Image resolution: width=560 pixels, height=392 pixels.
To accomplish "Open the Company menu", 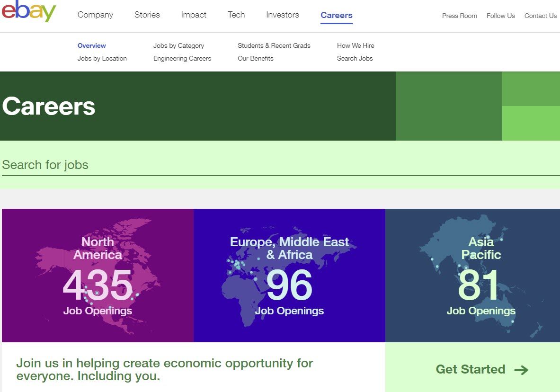I will [95, 15].
